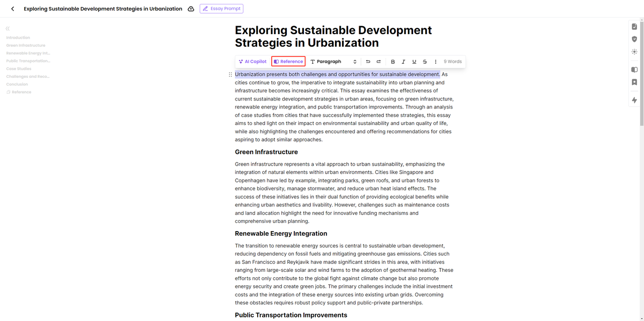This screenshot has width=644, height=321.
Task: Collapse the outline sidebar with double chevron
Action: tap(8, 29)
